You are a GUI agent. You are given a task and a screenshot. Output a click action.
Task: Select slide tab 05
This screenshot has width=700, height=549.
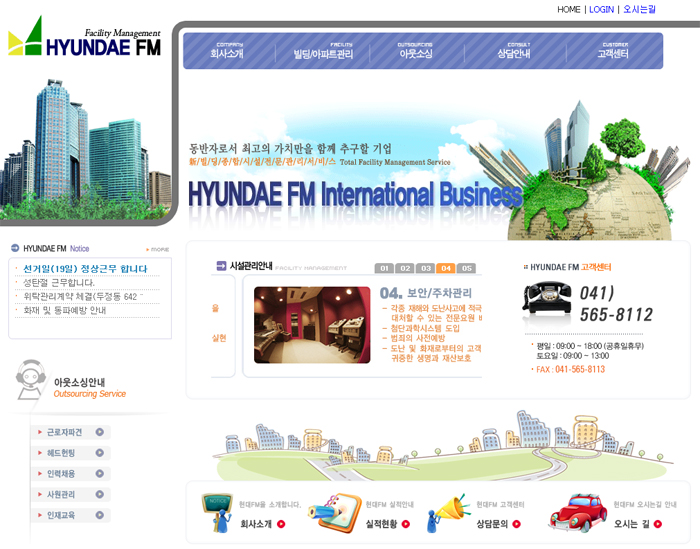[466, 268]
